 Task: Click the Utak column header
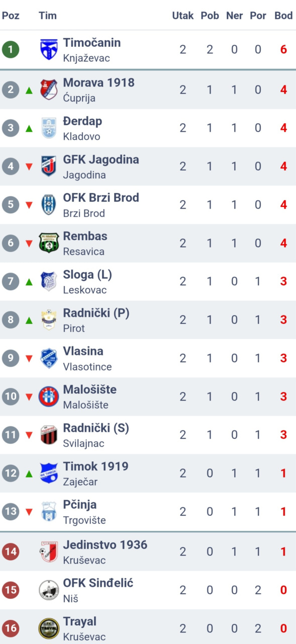[183, 16]
